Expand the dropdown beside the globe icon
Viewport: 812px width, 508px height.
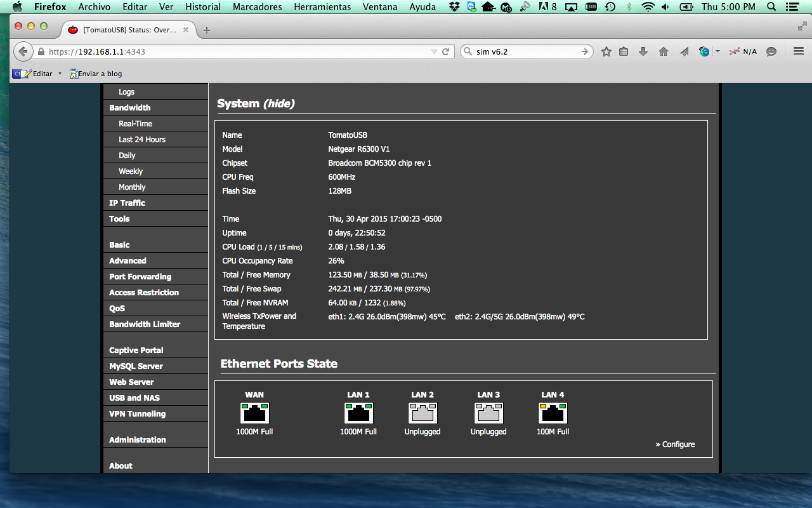[x=717, y=52]
